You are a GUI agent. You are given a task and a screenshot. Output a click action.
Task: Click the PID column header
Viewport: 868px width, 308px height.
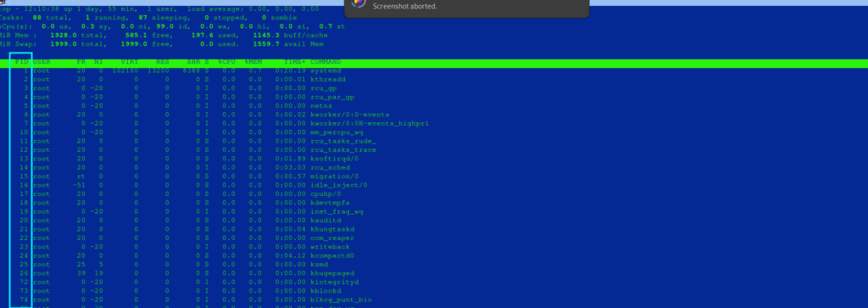[21, 62]
